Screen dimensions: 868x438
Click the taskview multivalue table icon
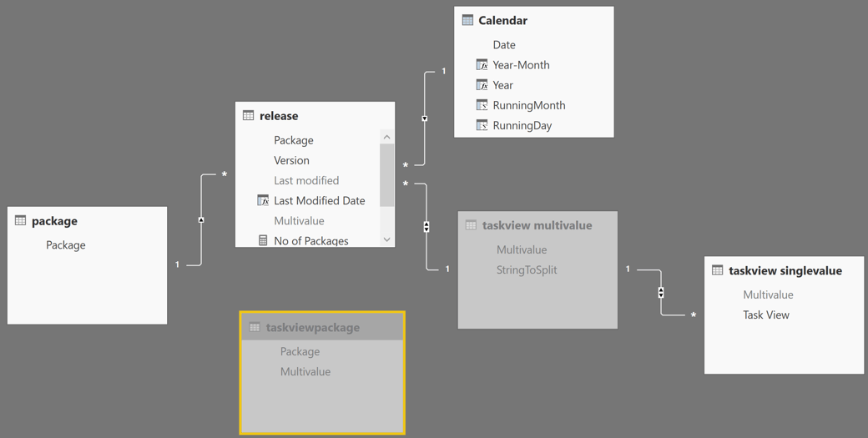pos(471,225)
